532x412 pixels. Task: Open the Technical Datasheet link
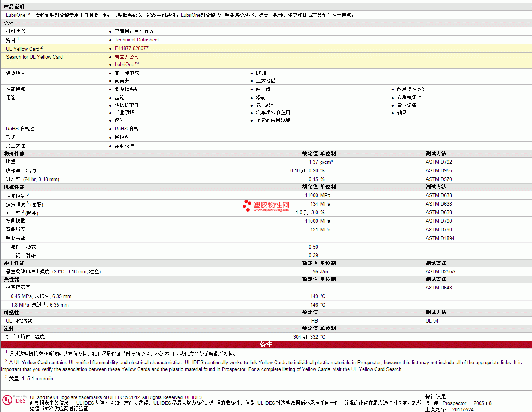137,40
